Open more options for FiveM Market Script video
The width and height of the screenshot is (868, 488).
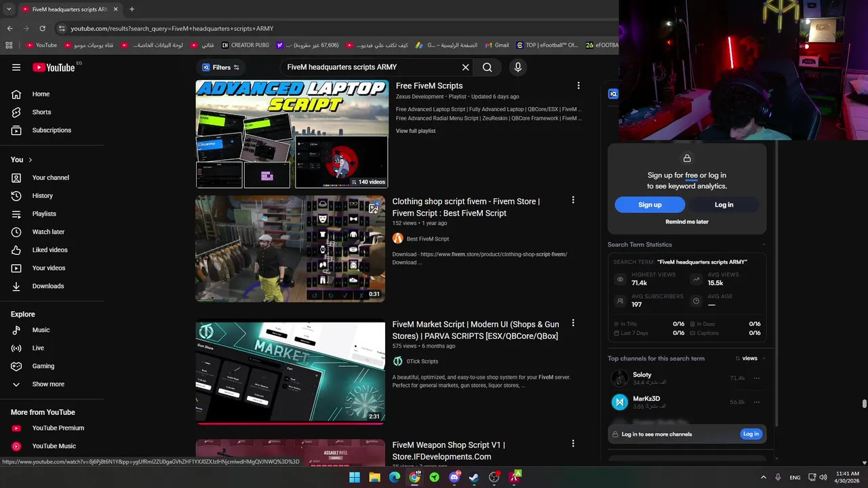click(x=573, y=323)
